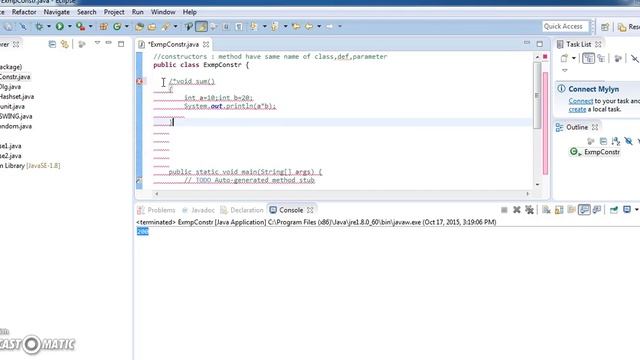Switch to the Declaration tab
The width and height of the screenshot is (640, 360).
click(242, 210)
